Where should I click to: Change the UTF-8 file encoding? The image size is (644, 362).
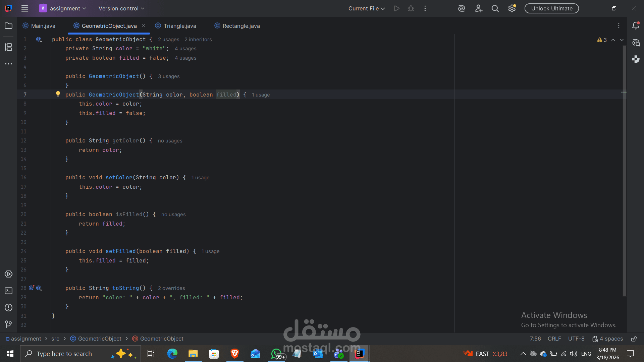pyautogui.click(x=576, y=339)
